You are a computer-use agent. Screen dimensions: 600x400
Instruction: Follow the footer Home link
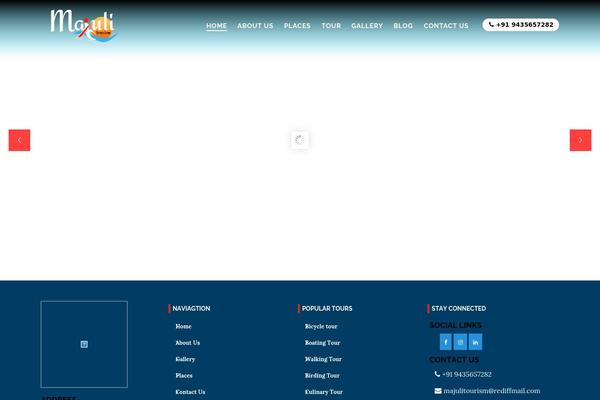[183, 326]
